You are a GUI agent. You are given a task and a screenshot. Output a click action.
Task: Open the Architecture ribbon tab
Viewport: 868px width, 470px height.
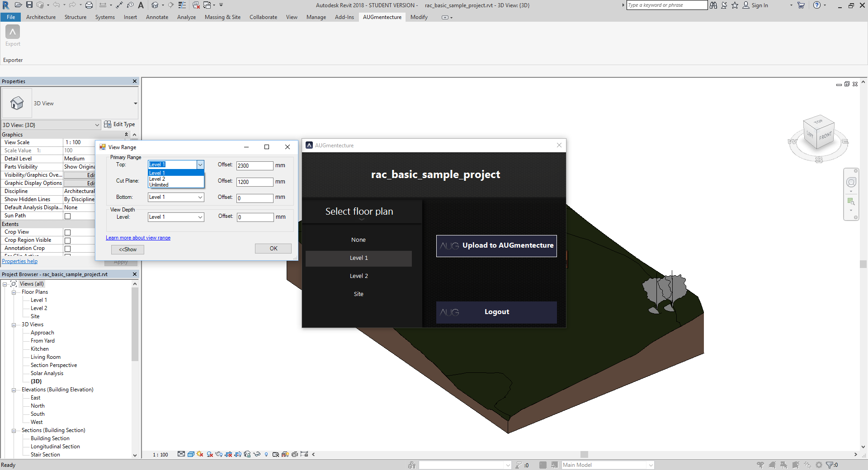click(41, 17)
